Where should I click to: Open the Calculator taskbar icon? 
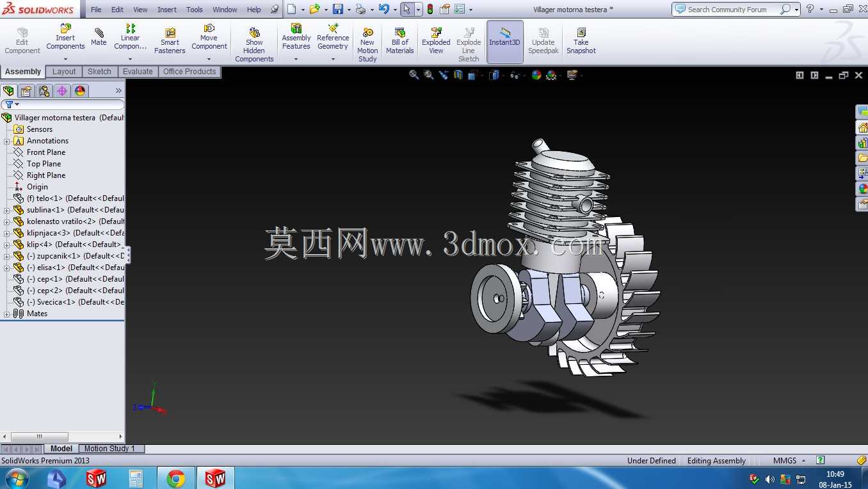click(136, 478)
